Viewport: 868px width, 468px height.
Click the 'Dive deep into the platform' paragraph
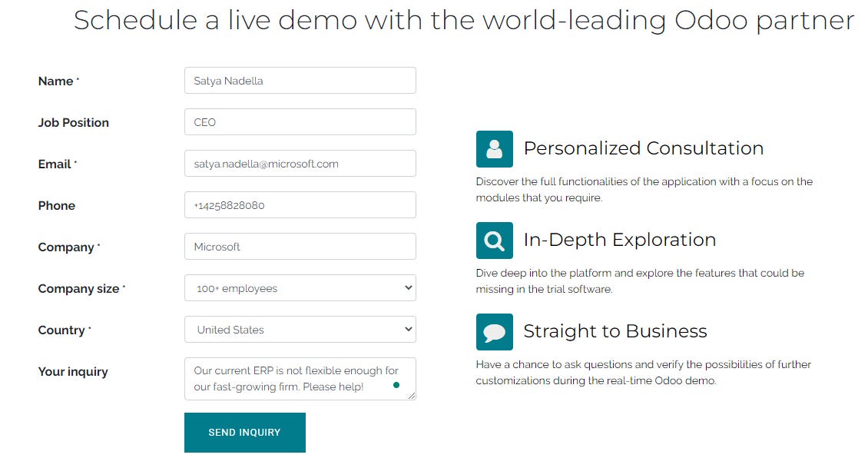640,280
